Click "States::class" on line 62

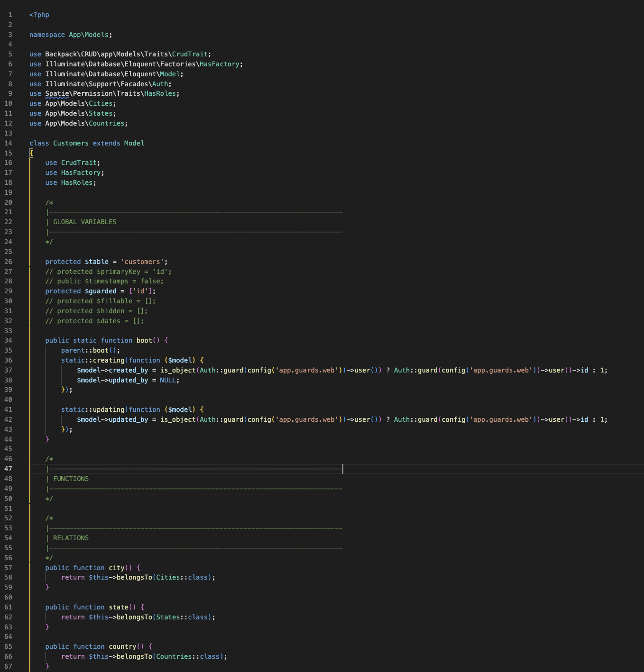182,617
